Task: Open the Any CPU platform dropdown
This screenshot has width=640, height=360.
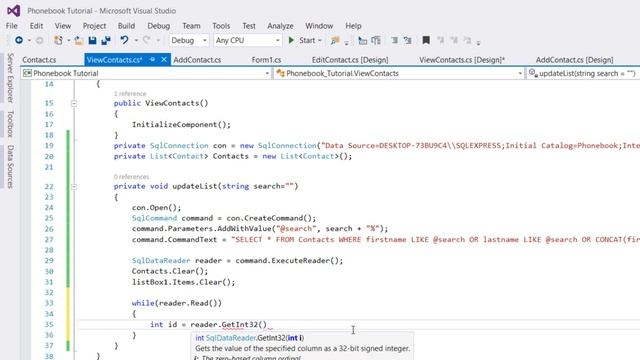Action: pyautogui.click(x=248, y=40)
